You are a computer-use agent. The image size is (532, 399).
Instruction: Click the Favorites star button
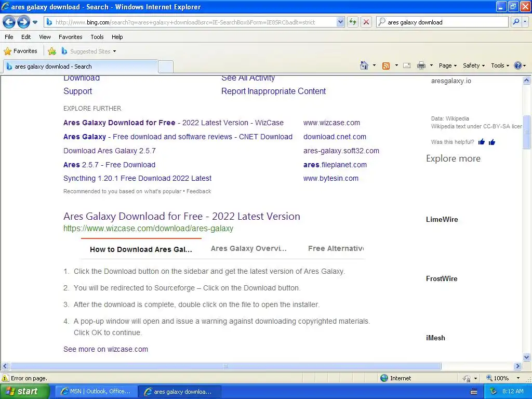[20, 51]
